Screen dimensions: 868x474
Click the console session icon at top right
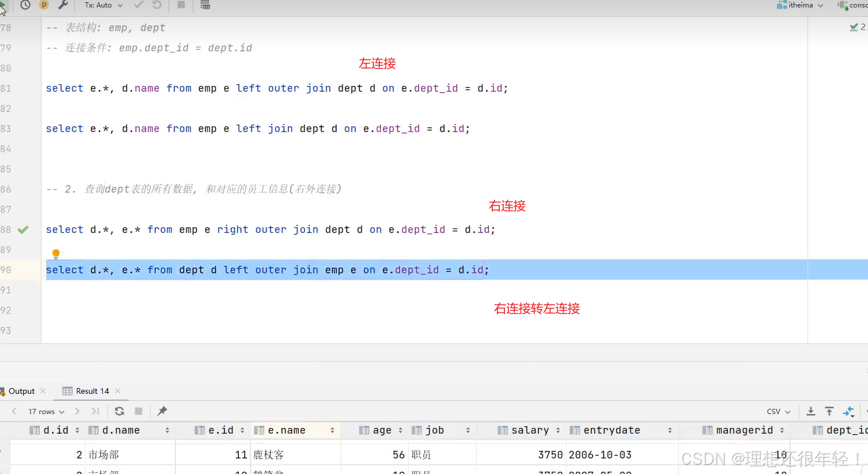pyautogui.click(x=843, y=5)
